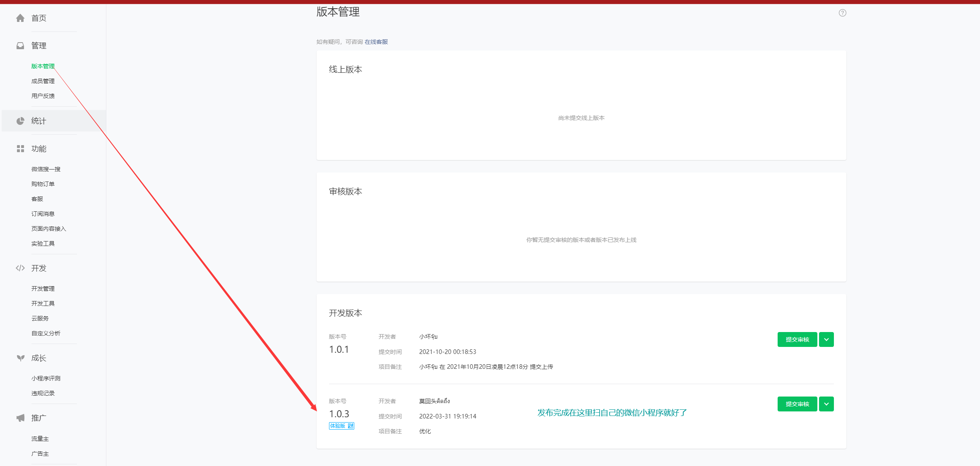Select 成员管理 in the sidebar
Screen dimensions: 980x466
pos(43,81)
